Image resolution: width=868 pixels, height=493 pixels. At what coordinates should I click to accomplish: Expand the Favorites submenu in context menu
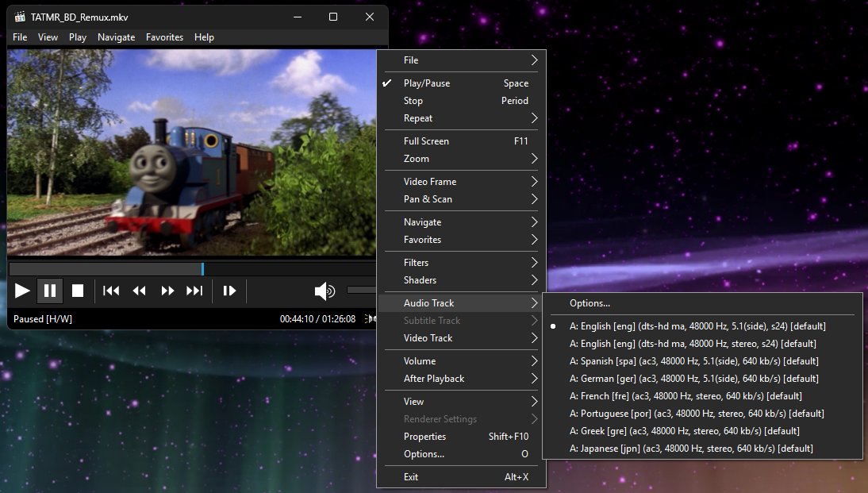tap(461, 239)
